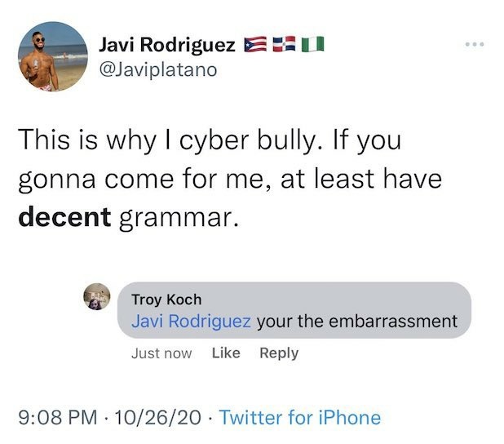
Task: Open the @Javiplatano handle
Action: [158, 69]
